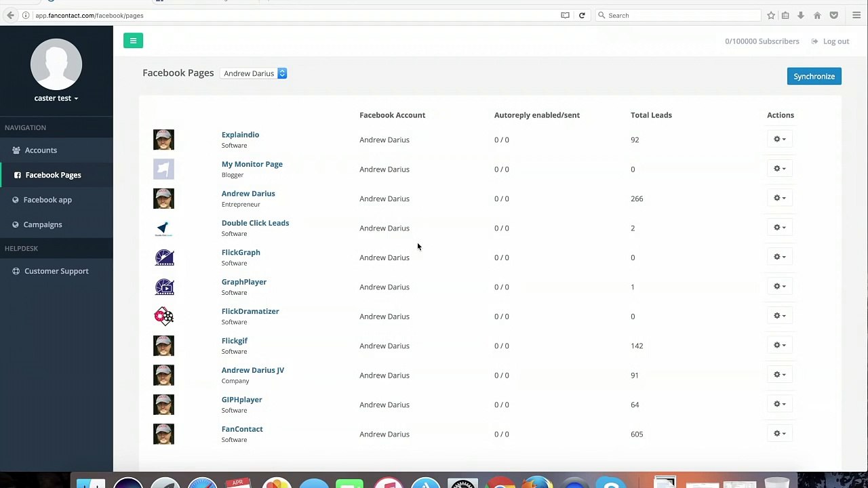
Task: Click the user profile avatar
Action: pyautogui.click(x=56, y=64)
